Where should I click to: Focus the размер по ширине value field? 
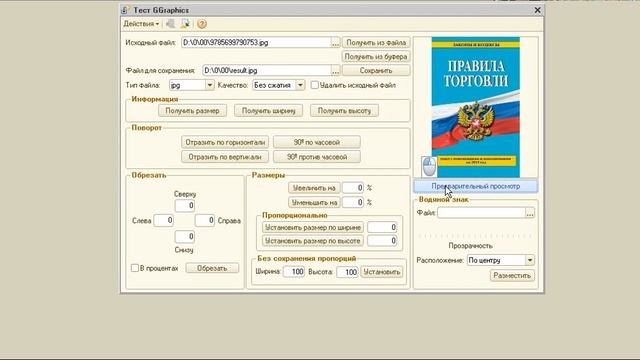382,227
